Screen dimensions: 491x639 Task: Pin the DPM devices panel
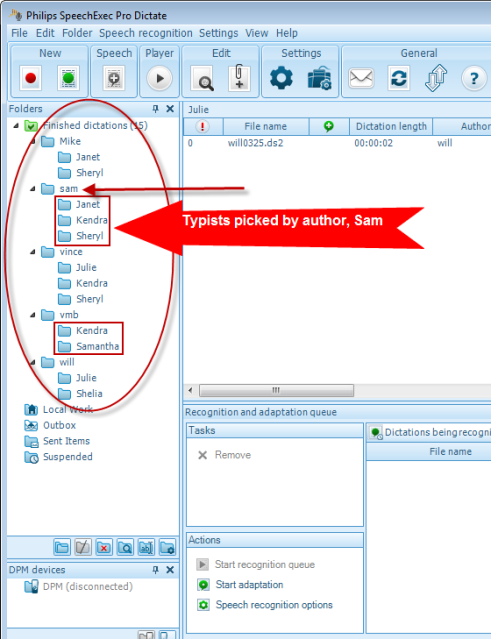coord(155,570)
